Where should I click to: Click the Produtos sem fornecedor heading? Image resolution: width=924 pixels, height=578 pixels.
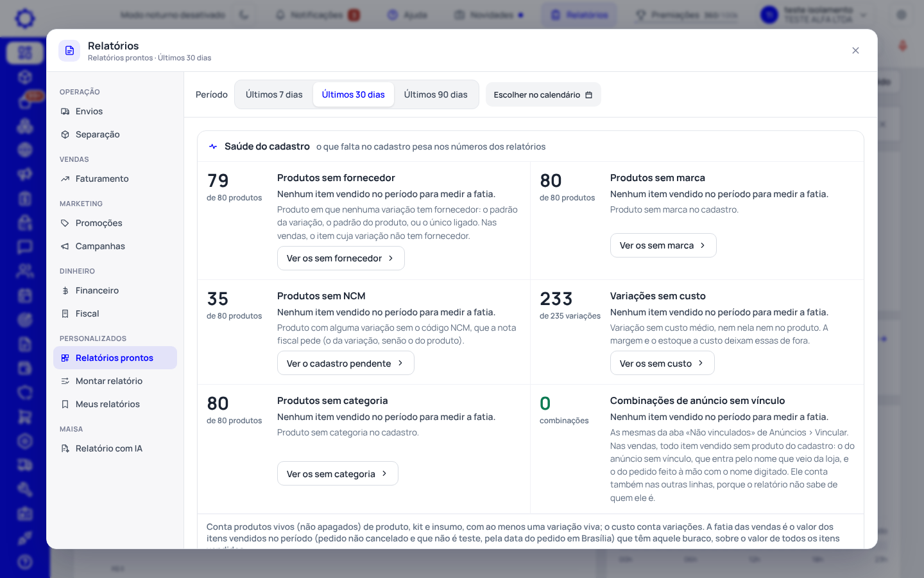pyautogui.click(x=336, y=178)
